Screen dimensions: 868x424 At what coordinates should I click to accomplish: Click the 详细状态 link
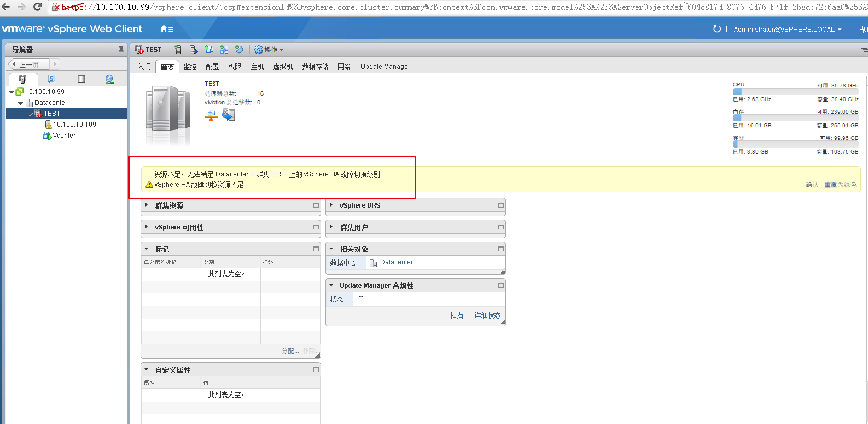pos(487,315)
